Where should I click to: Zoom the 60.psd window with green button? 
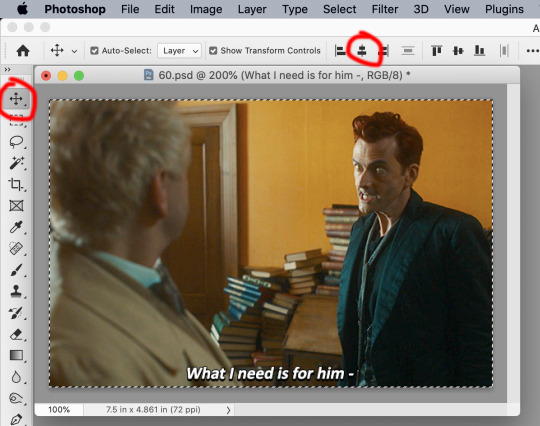point(79,75)
